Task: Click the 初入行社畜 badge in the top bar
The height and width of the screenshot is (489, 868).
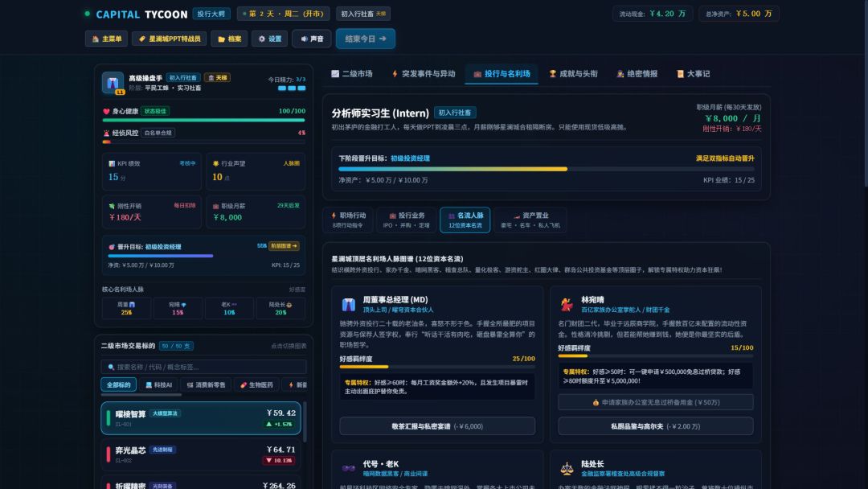Action: click(363, 14)
